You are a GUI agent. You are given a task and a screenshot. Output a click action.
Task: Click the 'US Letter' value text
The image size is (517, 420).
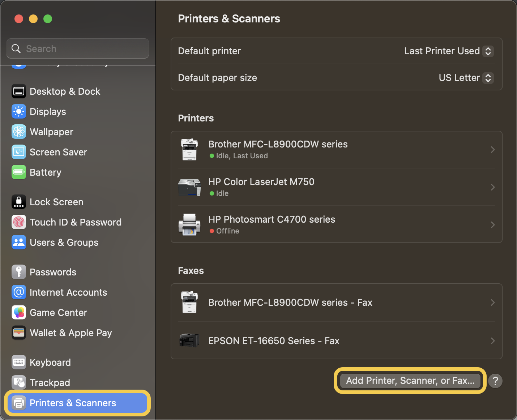click(459, 78)
